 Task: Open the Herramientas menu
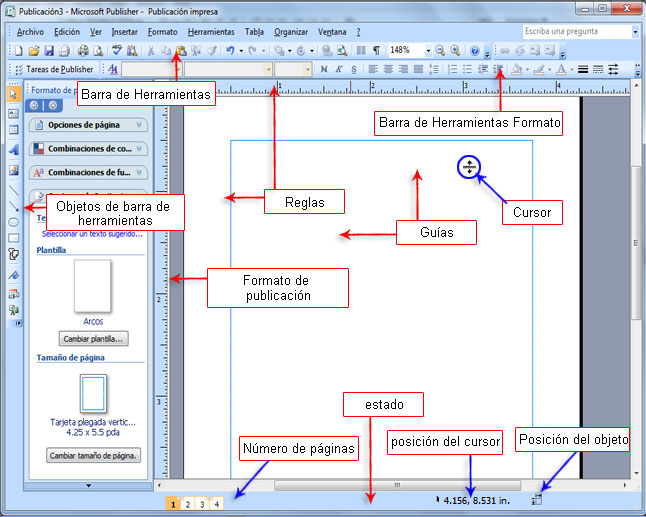click(x=211, y=32)
